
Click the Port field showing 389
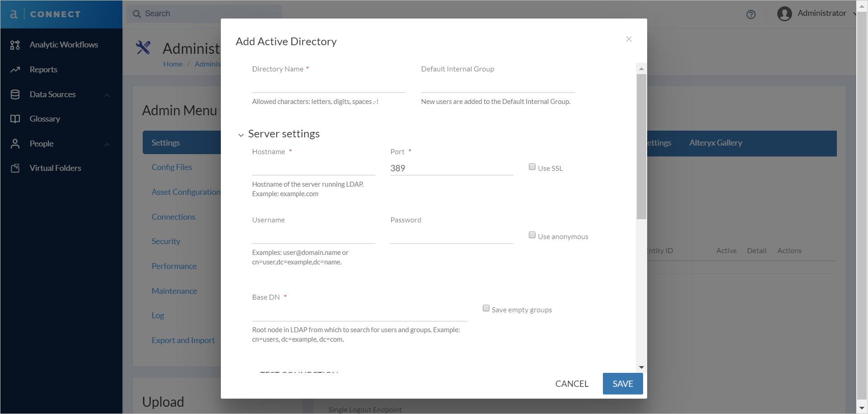pyautogui.click(x=452, y=168)
